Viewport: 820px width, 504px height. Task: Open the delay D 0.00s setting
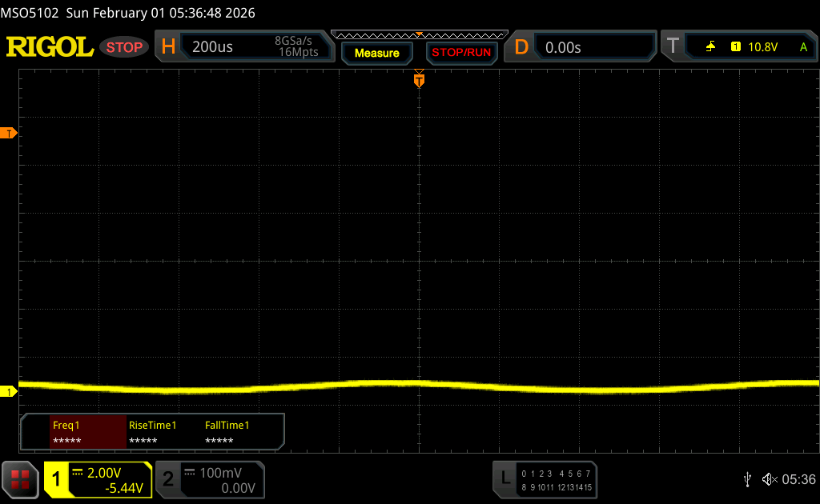pos(581,47)
